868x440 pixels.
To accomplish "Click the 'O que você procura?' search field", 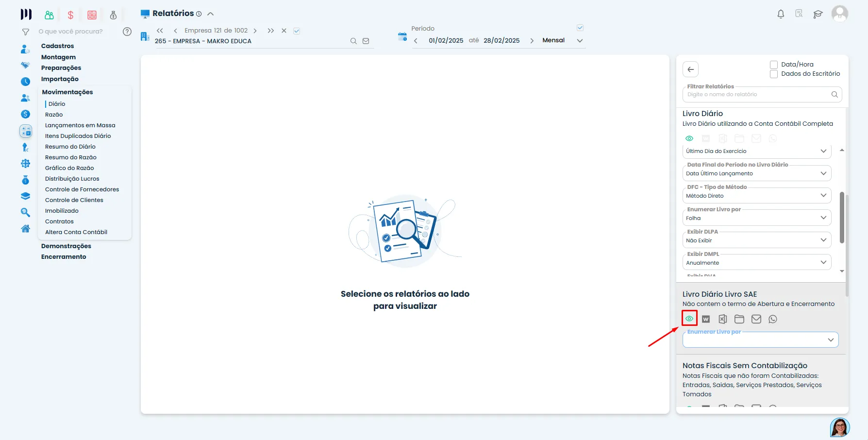I will point(71,32).
